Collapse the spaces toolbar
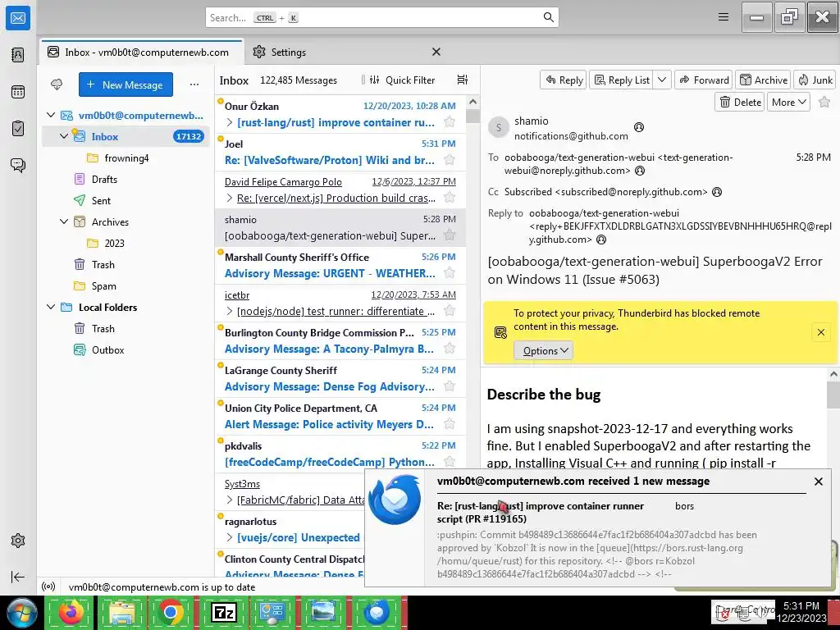The image size is (840, 630). tap(18, 577)
